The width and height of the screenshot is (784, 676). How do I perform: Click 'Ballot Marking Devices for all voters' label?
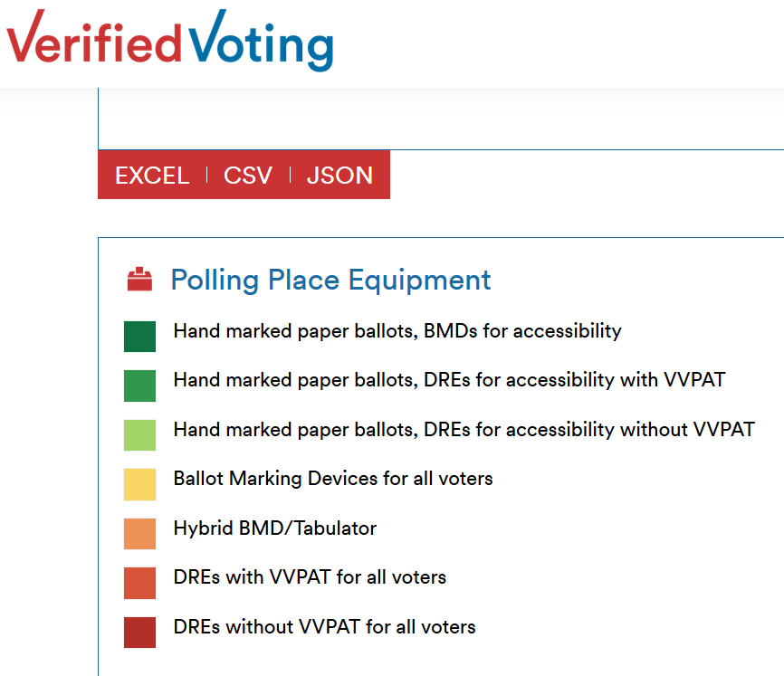pos(333,478)
